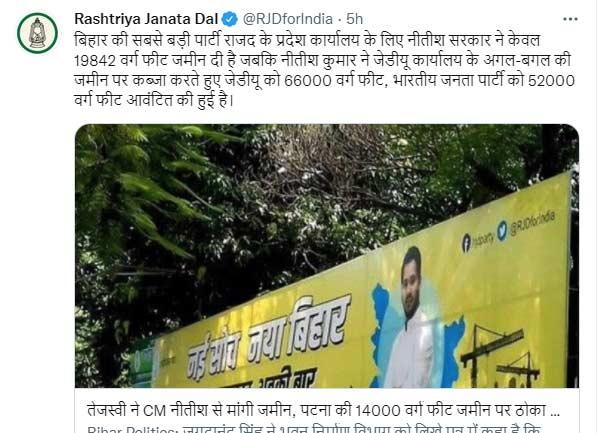The width and height of the screenshot is (603, 433).
Task: Click the Bihar Politics link description
Action: [x=314, y=429]
